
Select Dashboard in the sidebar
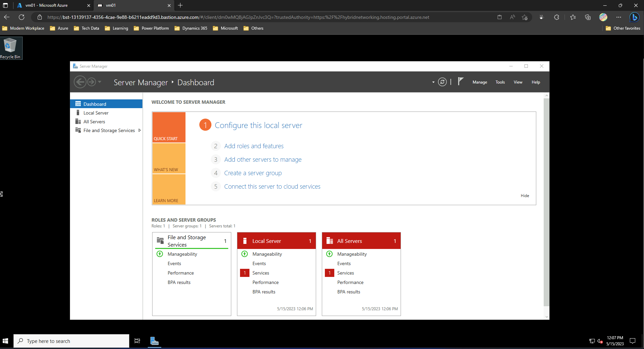coord(106,104)
